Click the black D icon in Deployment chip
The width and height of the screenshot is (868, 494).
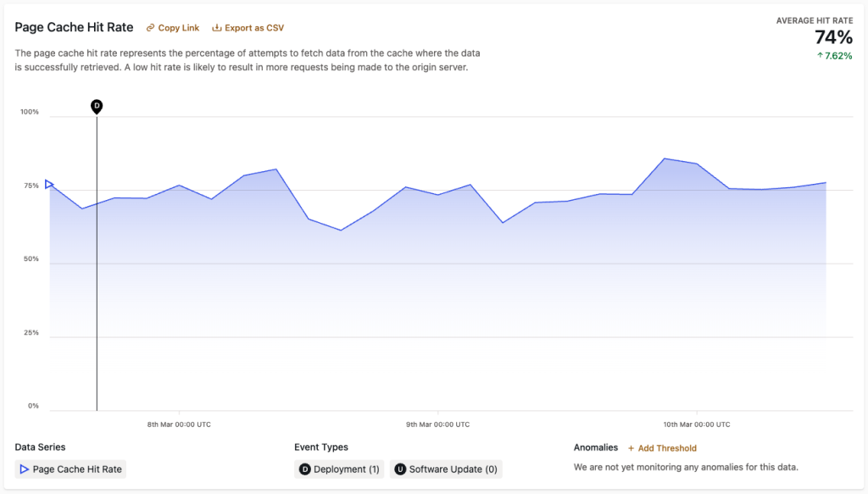305,469
